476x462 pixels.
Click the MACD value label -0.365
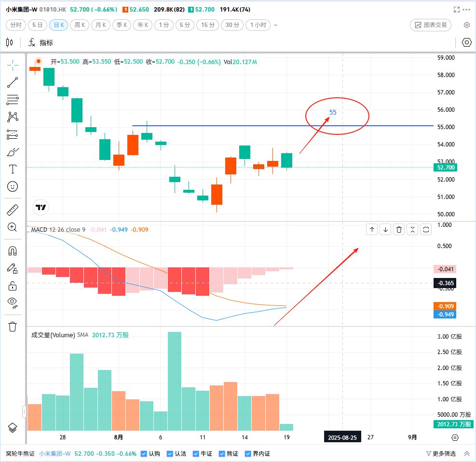pyautogui.click(x=445, y=283)
